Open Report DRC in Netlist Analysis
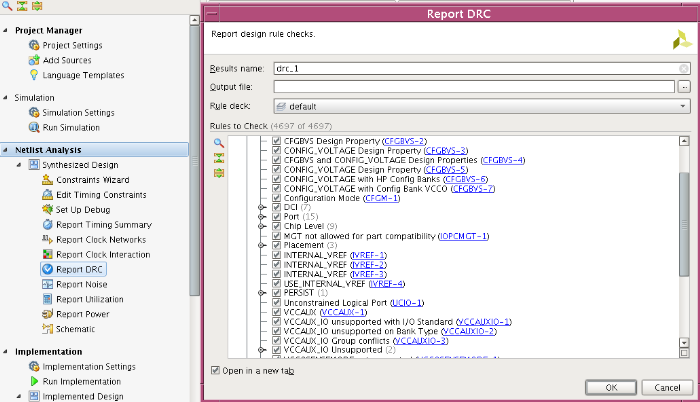 point(74,269)
